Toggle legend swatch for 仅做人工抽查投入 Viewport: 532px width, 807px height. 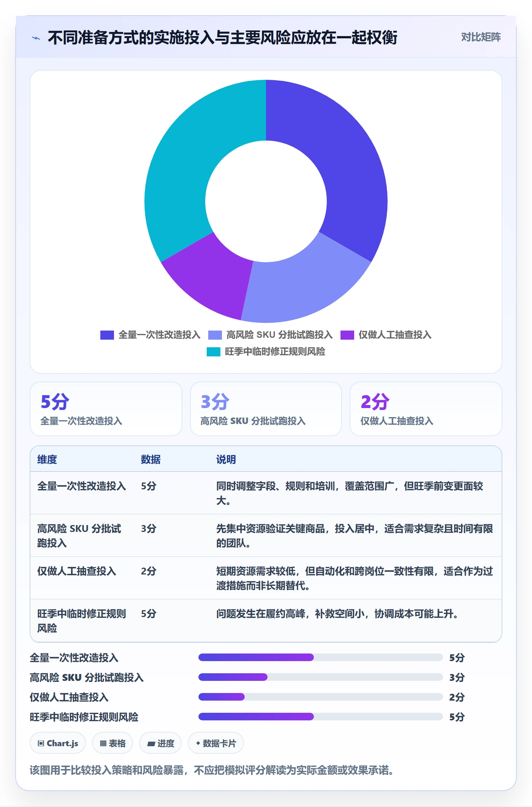coord(347,335)
